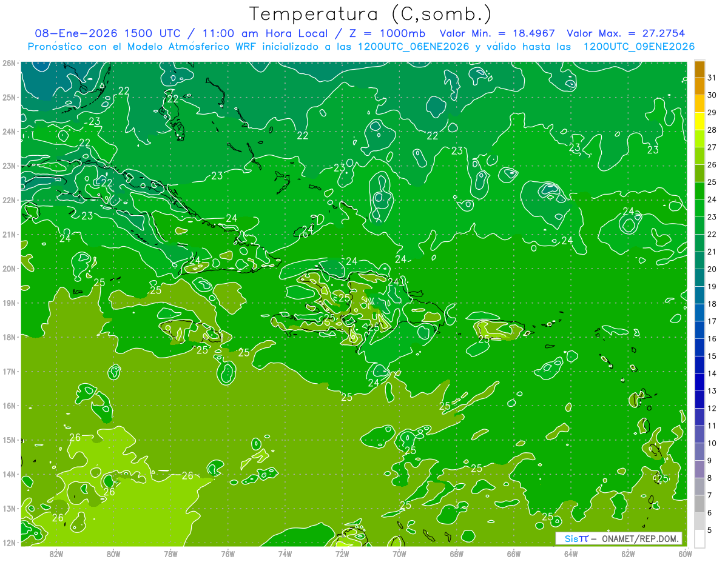Click the pressure level "Z = 1000mb"
Screen dimensions: 728x562
point(388,33)
